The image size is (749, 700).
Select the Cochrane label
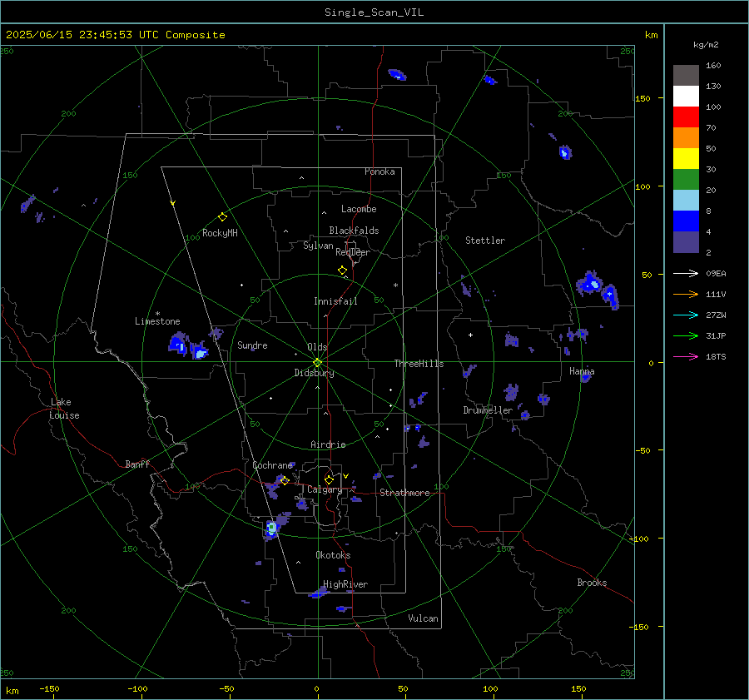point(272,465)
